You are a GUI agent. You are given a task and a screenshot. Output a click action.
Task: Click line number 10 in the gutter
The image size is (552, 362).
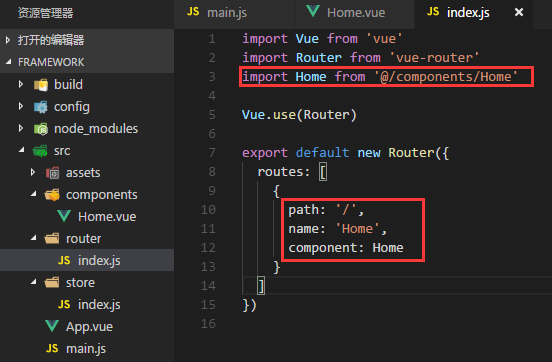point(208,210)
